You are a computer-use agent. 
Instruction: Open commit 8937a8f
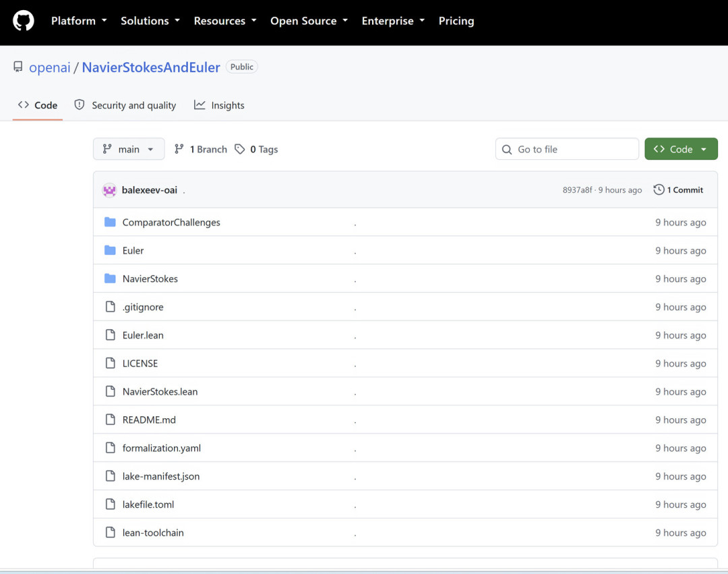coord(577,190)
